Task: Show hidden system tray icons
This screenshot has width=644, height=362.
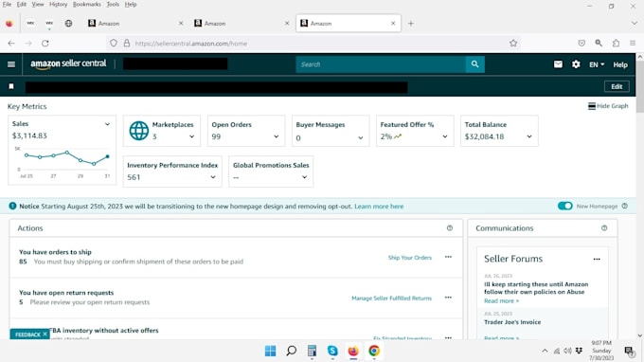Action: pyautogui.click(x=545, y=351)
